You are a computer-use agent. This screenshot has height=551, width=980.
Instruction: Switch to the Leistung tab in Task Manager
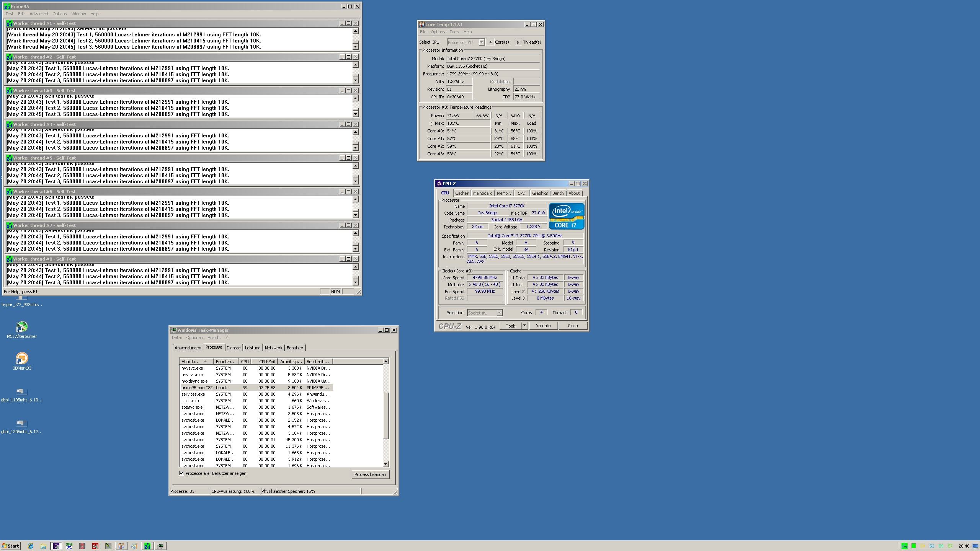tap(253, 348)
